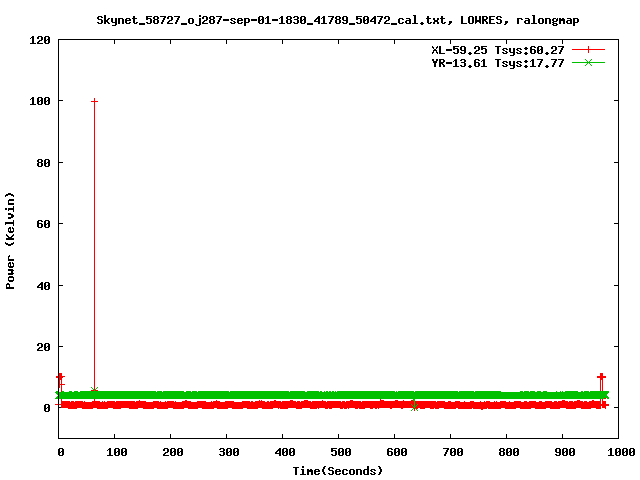Select the XL-59.25 Tsys:60.27 legend label

pyautogui.click(x=498, y=50)
